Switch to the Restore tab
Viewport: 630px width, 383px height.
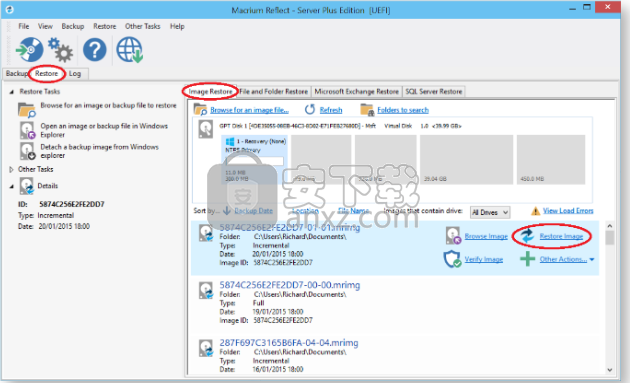(x=47, y=74)
